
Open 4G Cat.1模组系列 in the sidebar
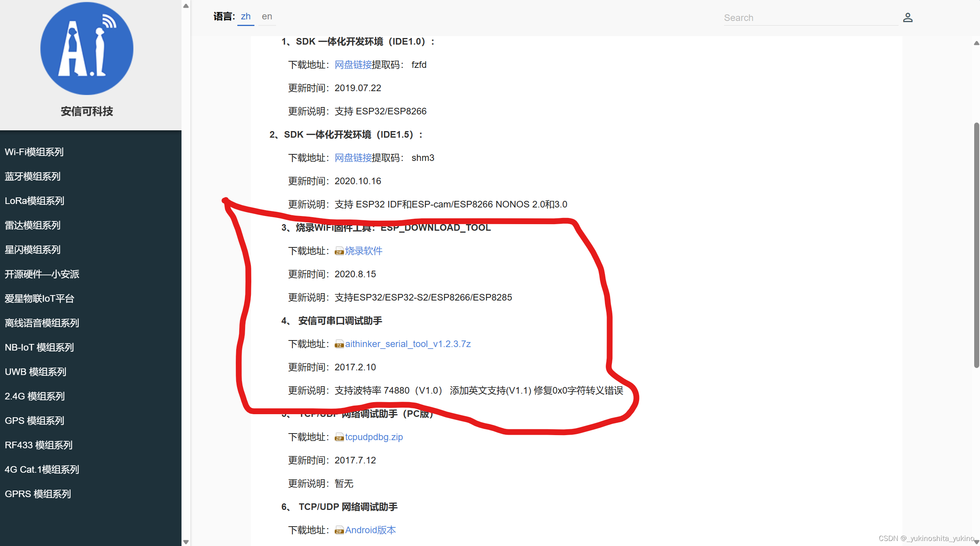[x=42, y=470]
